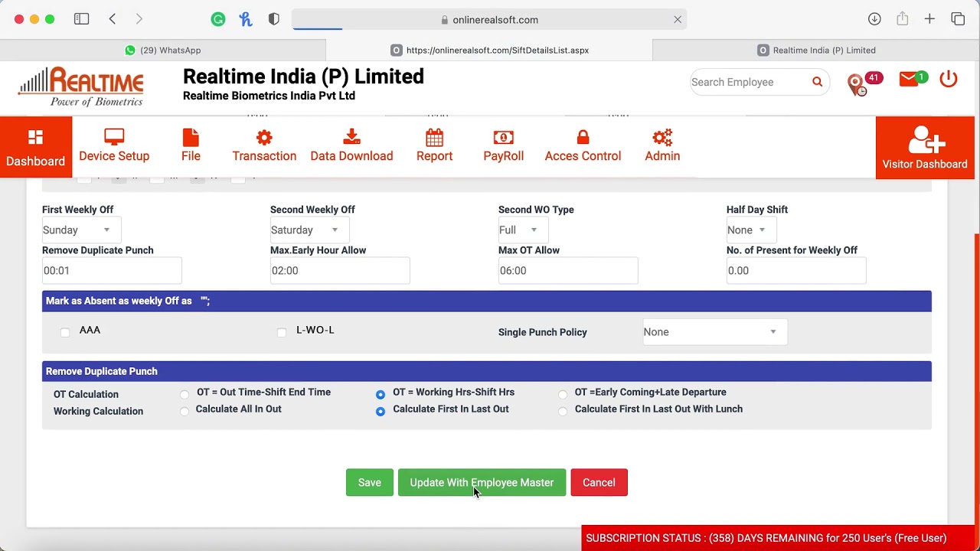Open First Weekly Off dropdown
980x551 pixels.
click(81, 230)
